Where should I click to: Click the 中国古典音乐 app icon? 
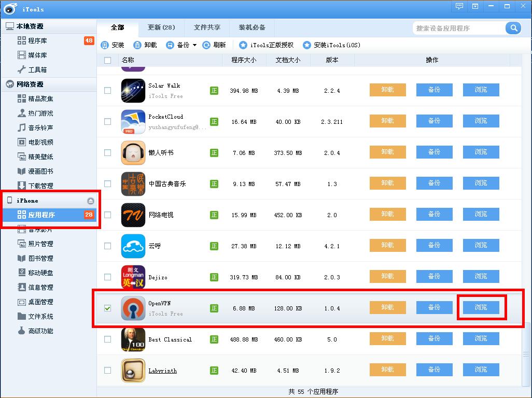133,184
